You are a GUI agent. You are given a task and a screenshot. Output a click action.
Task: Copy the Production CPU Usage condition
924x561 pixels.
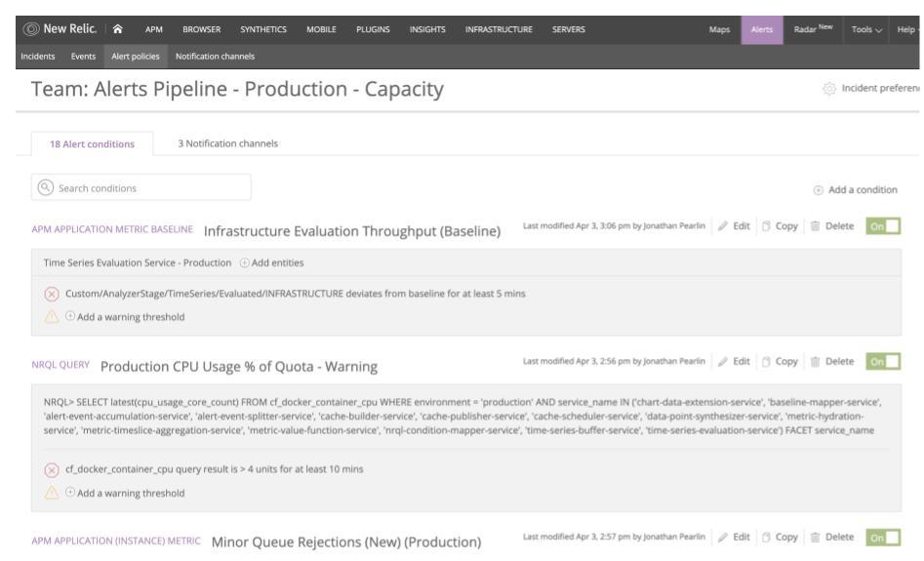[x=780, y=361]
